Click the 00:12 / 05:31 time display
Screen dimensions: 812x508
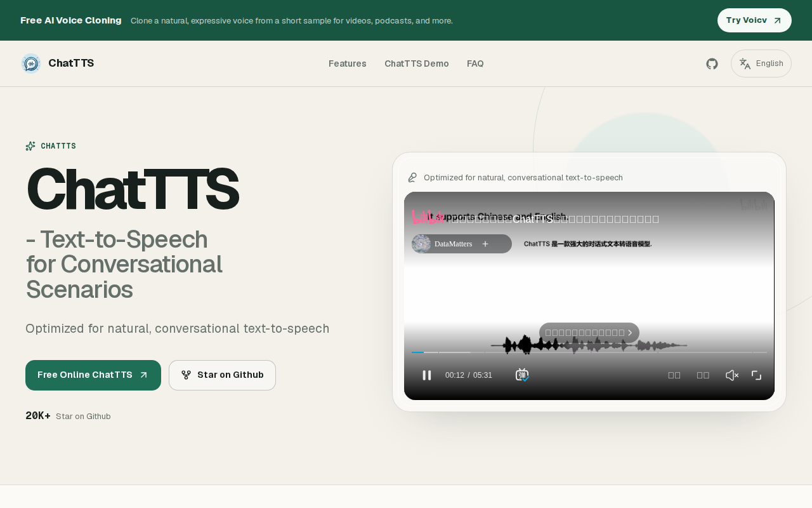(x=469, y=375)
